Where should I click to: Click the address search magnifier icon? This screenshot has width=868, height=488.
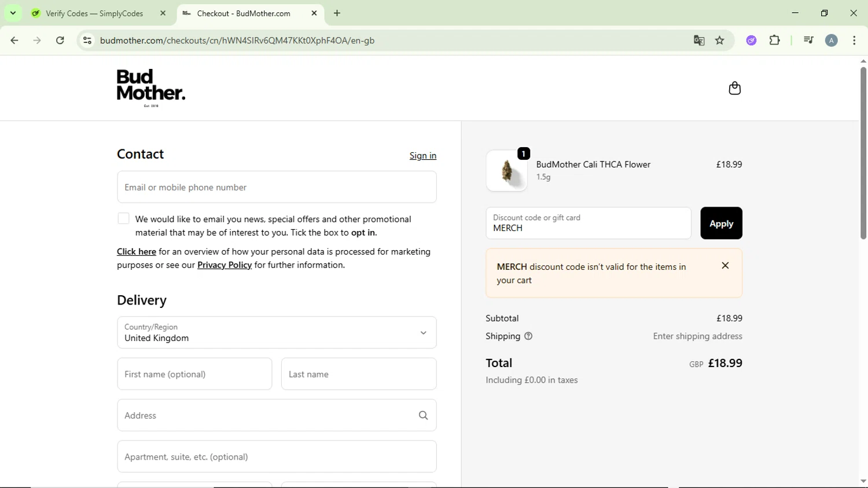coord(424,416)
